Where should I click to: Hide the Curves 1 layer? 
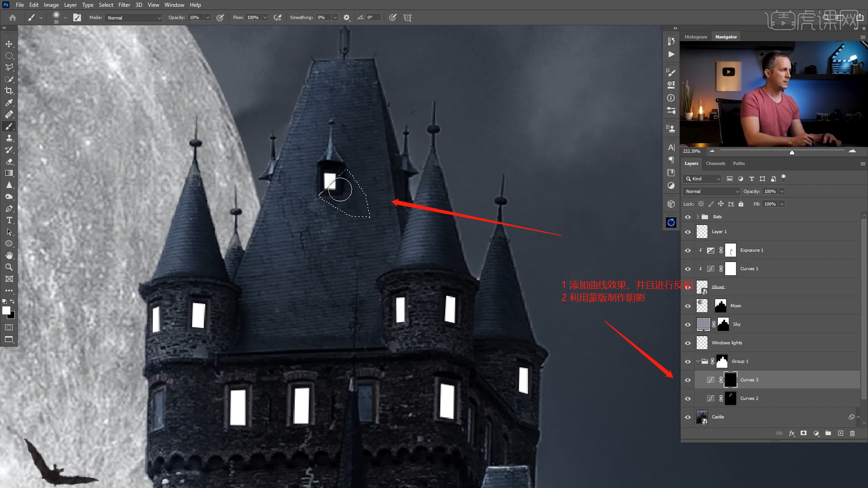click(x=688, y=269)
